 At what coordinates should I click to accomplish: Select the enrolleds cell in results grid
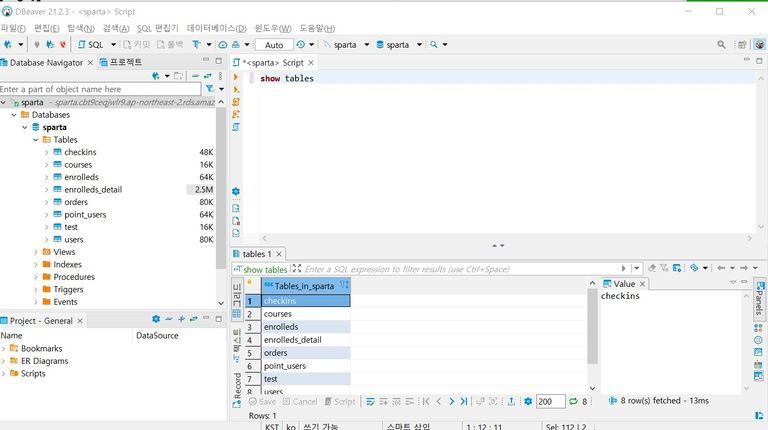click(306, 327)
